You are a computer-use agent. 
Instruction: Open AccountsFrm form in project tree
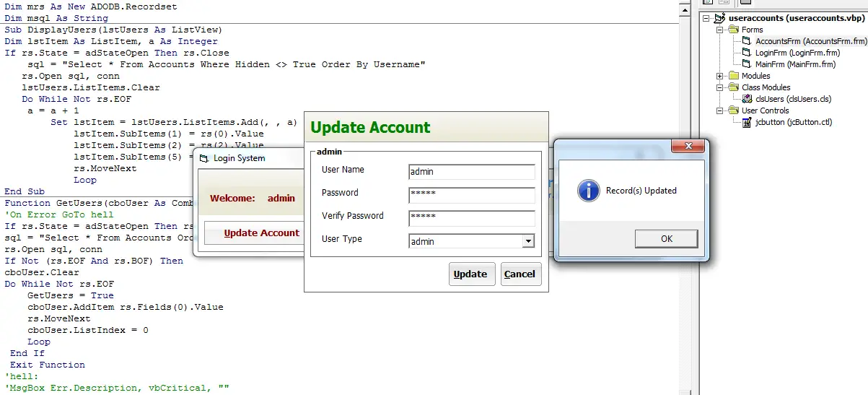click(x=811, y=41)
